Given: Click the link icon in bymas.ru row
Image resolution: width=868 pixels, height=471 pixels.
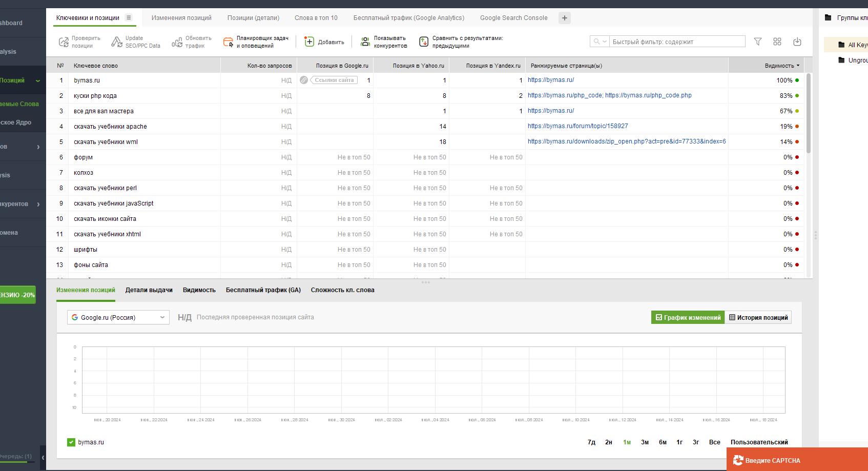Looking at the screenshot, I should point(304,80).
